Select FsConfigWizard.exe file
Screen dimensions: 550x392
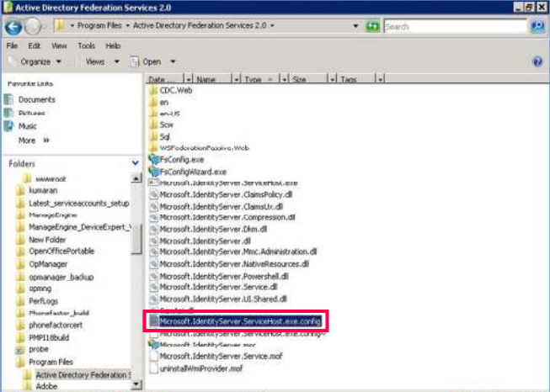point(188,172)
